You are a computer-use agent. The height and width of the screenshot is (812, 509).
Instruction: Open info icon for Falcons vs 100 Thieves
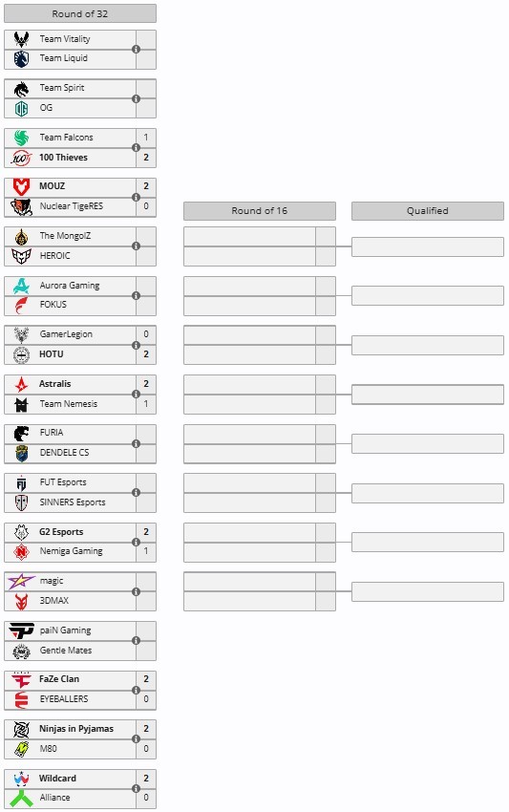pos(137,147)
